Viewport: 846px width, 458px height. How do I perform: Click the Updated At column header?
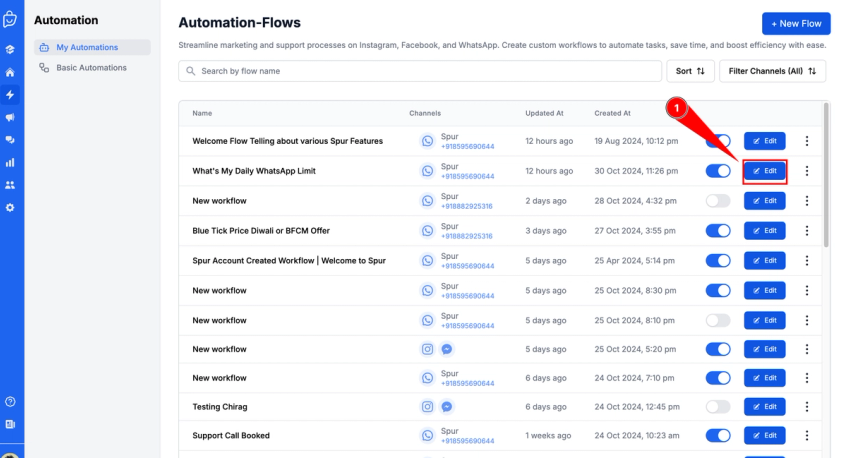pos(544,113)
